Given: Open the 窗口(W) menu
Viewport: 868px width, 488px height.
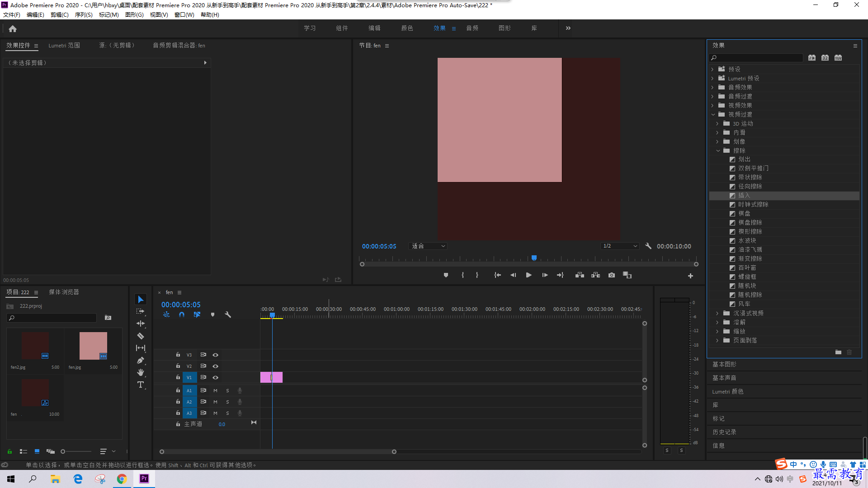Looking at the screenshot, I should (x=184, y=15).
